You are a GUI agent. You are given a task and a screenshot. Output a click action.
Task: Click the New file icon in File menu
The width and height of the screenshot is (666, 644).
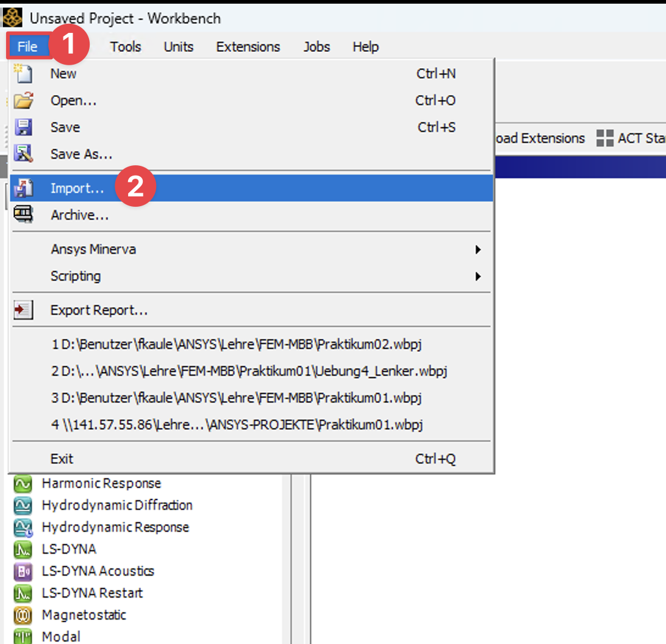[x=23, y=74]
